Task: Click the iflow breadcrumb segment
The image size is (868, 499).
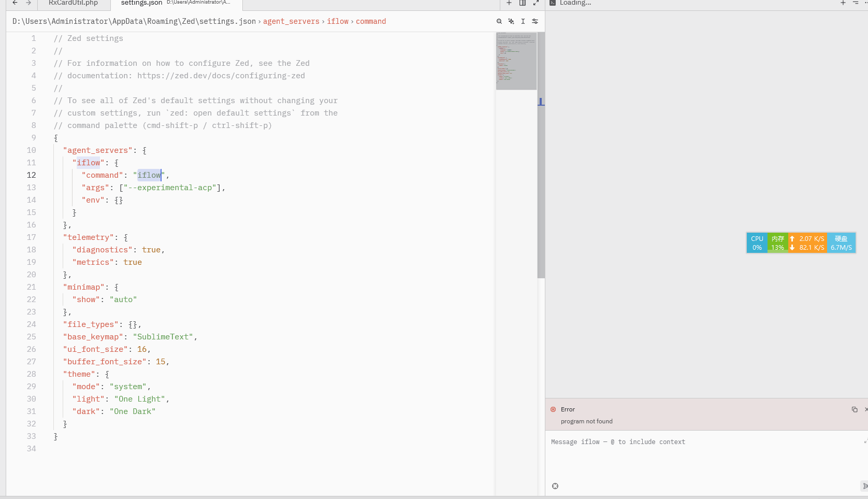Action: [338, 21]
